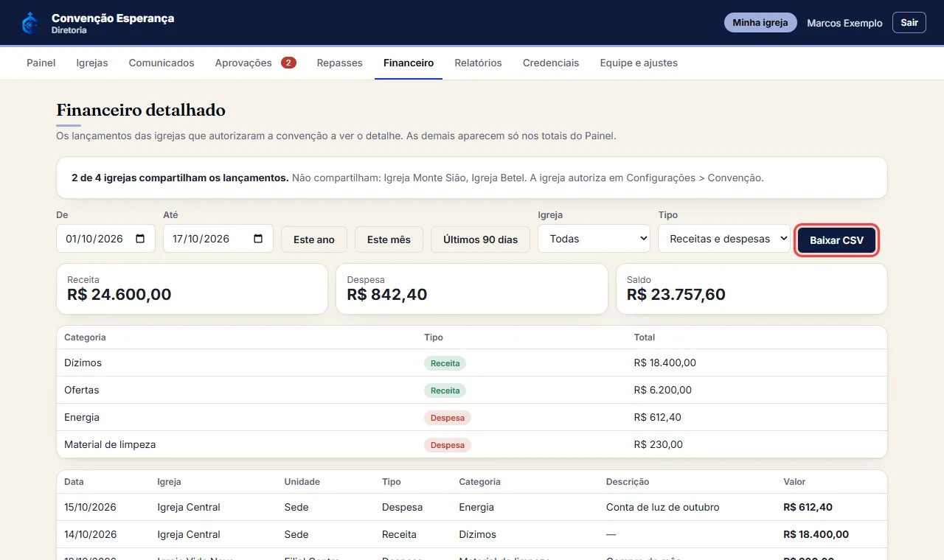Open the calendar picker in Até date field
This screenshot has width=944, height=560.
258,239
